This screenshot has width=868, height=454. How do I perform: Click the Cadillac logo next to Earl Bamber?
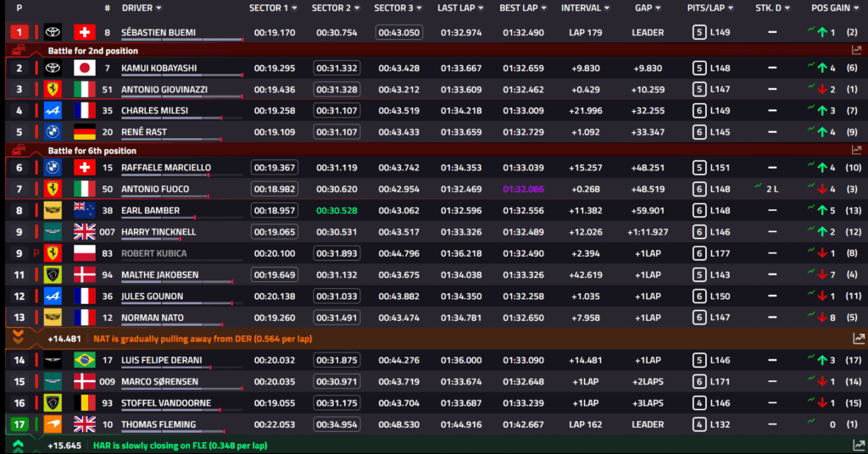(x=53, y=211)
